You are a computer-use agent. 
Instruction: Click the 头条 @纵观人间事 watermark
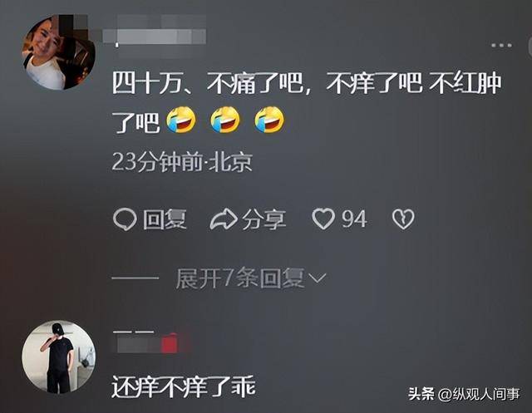464,394
